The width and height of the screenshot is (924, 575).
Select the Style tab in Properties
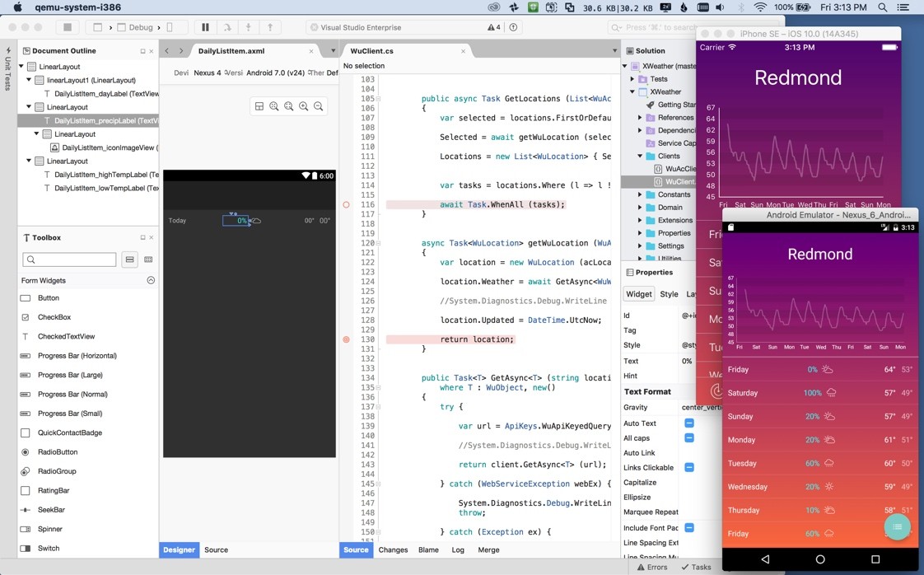pyautogui.click(x=668, y=293)
